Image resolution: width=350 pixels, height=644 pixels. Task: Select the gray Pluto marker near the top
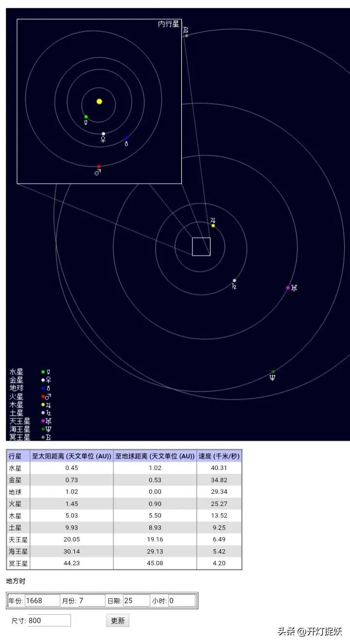pyautogui.click(x=186, y=36)
